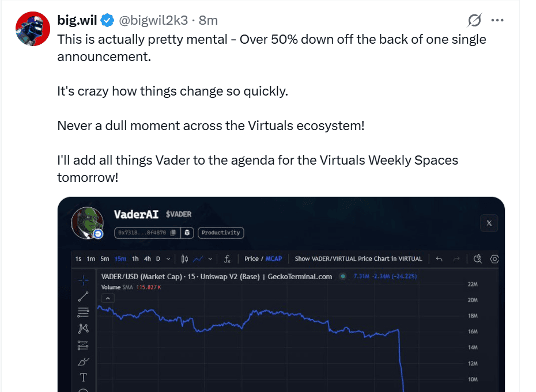Select the pattern drawing tool
536x392 pixels.
point(84,329)
